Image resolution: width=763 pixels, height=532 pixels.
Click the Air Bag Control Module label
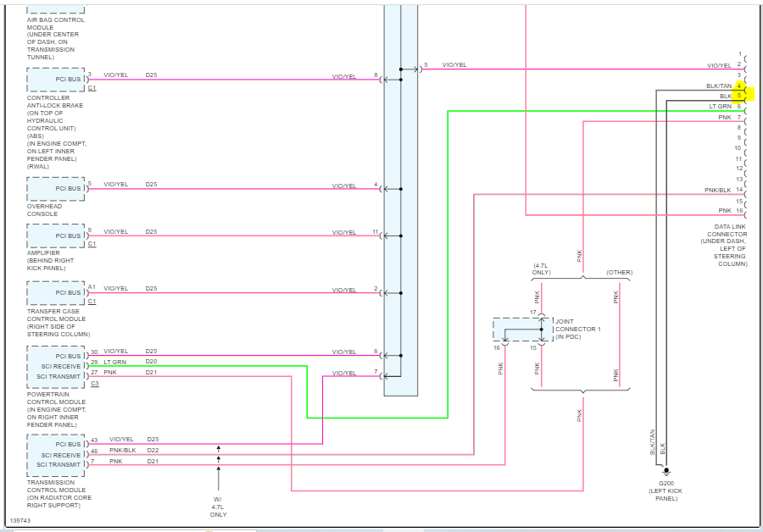pyautogui.click(x=55, y=38)
